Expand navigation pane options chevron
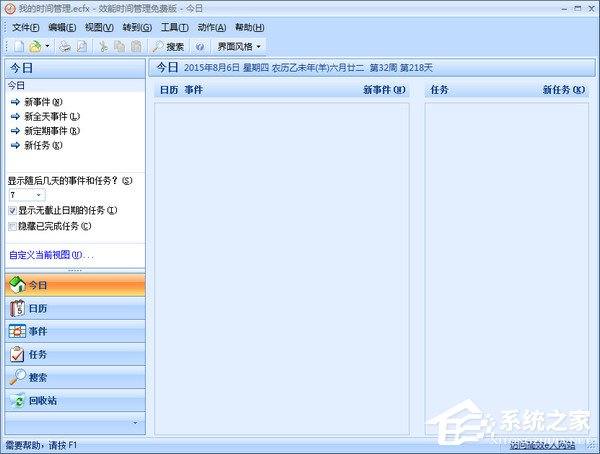The image size is (600, 454). (x=135, y=423)
